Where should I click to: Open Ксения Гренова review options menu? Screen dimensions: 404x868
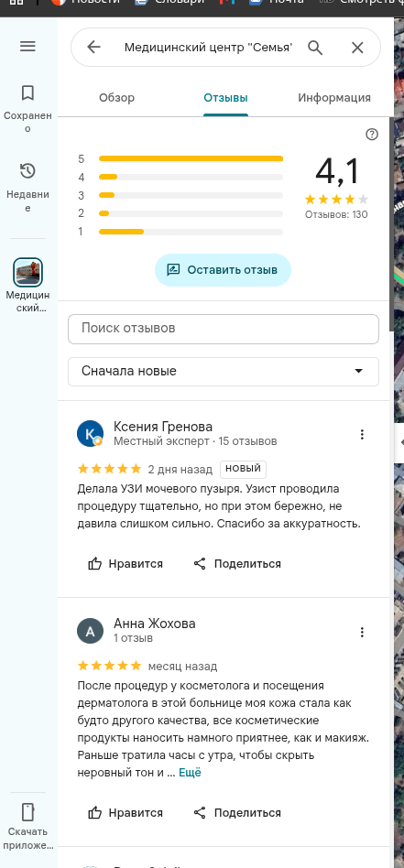point(362,435)
